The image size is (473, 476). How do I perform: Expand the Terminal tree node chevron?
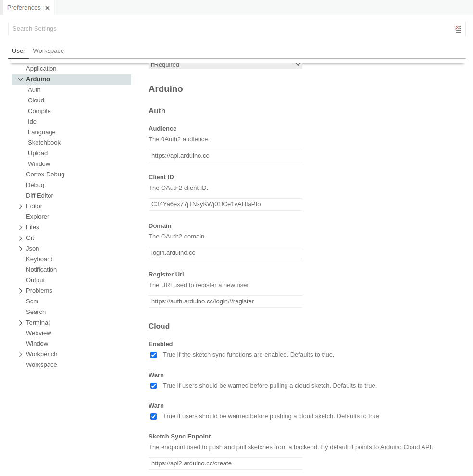click(x=20, y=323)
